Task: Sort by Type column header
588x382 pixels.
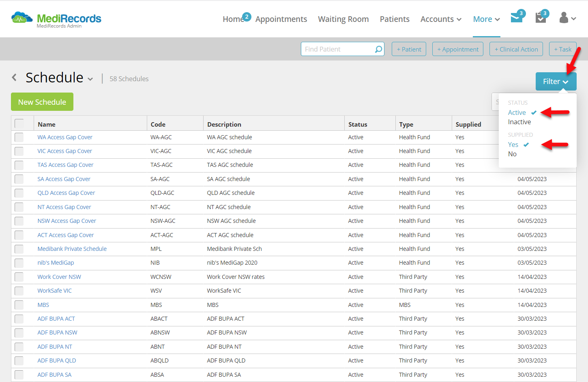Action: pyautogui.click(x=406, y=124)
